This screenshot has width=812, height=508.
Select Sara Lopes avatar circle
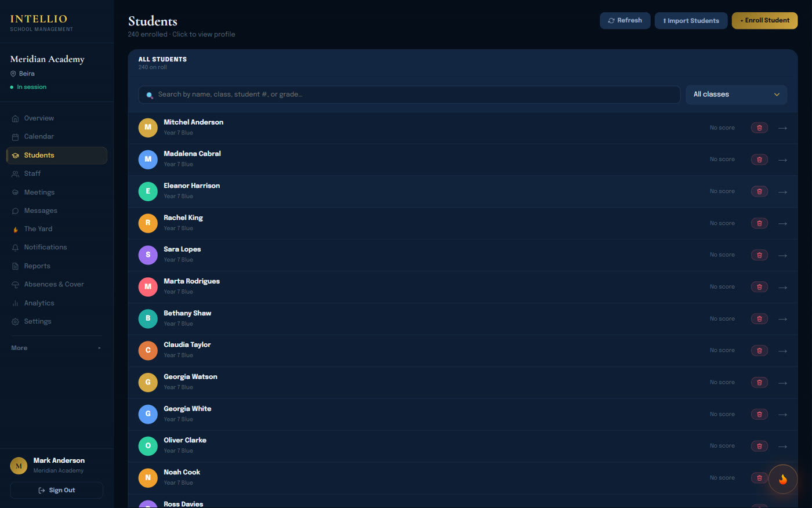point(148,255)
